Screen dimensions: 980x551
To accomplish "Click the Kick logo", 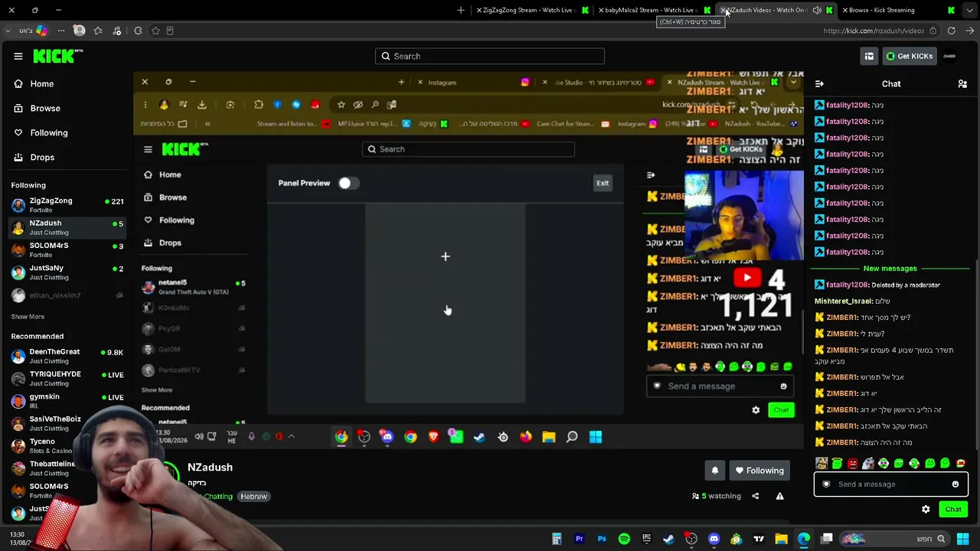I will [58, 56].
